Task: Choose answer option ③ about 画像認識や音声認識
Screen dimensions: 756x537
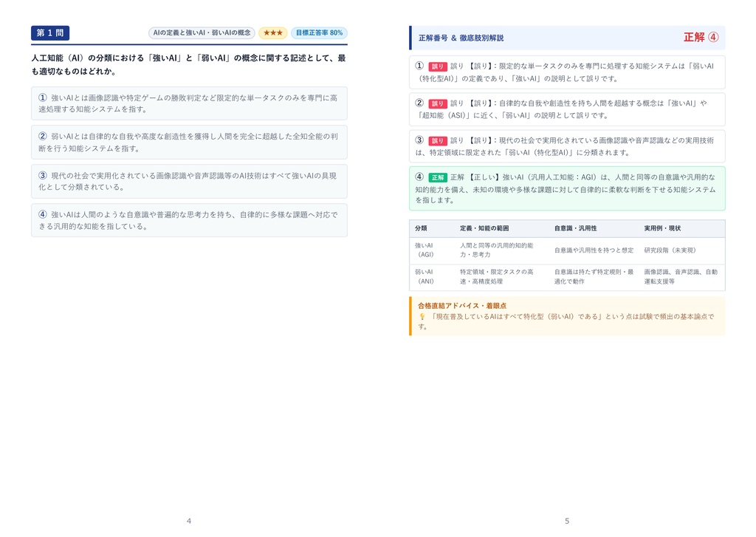Action: tap(189, 182)
